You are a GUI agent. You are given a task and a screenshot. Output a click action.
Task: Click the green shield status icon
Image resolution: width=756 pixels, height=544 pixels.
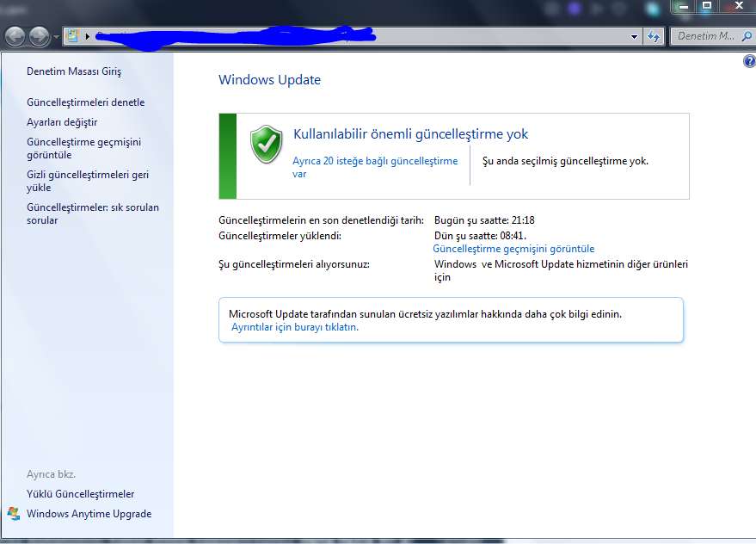coord(267,144)
